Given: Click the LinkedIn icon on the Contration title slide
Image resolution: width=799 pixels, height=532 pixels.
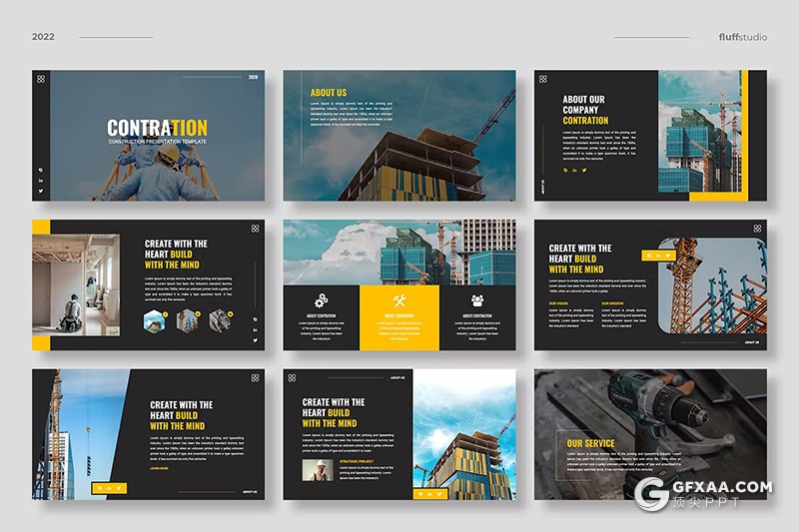Looking at the screenshot, I should (x=41, y=181).
